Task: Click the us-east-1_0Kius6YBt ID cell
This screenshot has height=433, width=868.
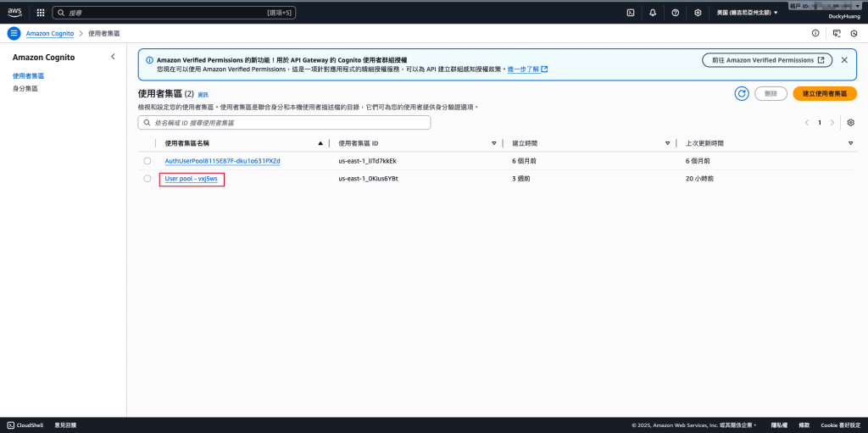Action: 368,179
